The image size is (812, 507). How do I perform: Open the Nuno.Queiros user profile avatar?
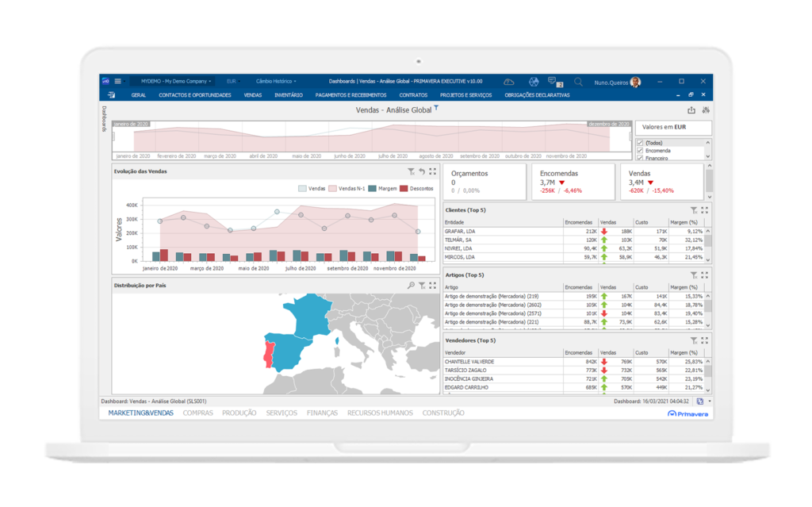635,82
